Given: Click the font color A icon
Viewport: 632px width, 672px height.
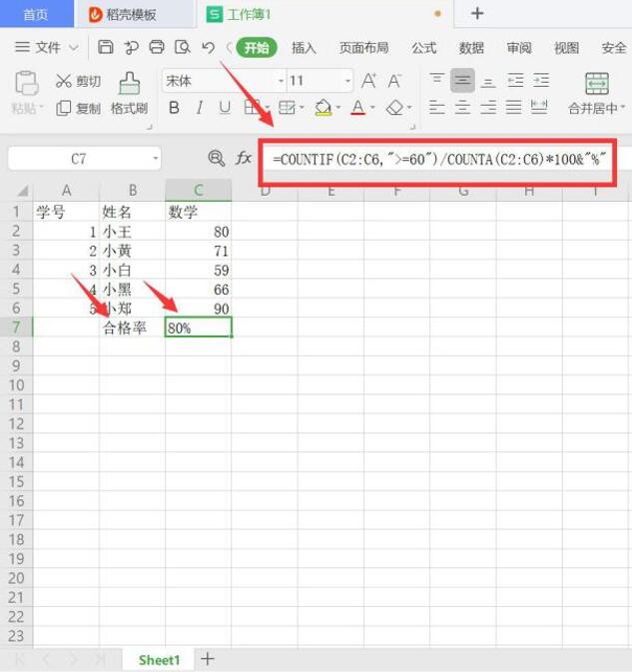Looking at the screenshot, I should point(358,107).
